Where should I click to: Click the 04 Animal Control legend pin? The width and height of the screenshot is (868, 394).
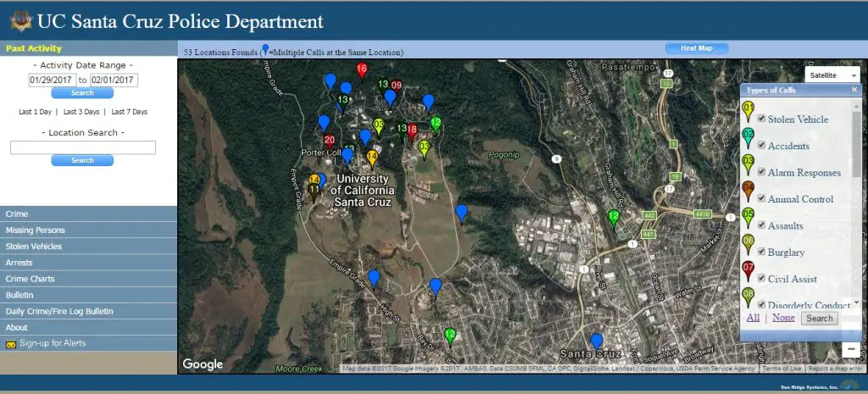coord(748,191)
